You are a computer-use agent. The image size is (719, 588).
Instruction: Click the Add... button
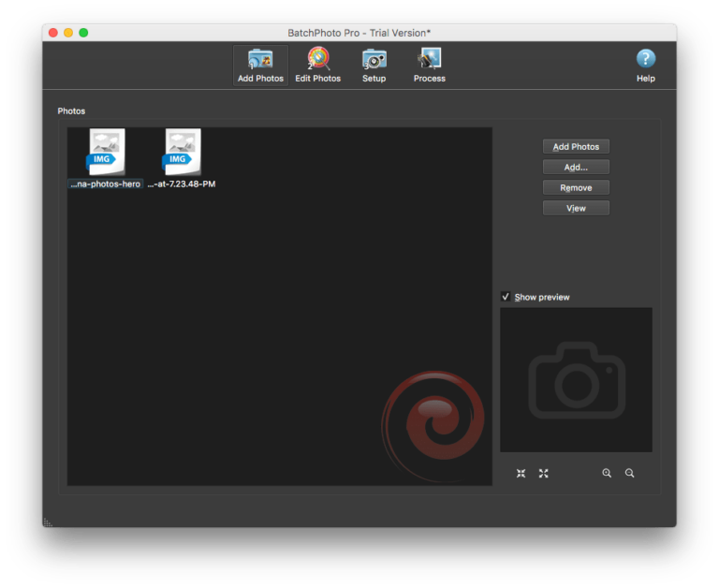(x=576, y=168)
